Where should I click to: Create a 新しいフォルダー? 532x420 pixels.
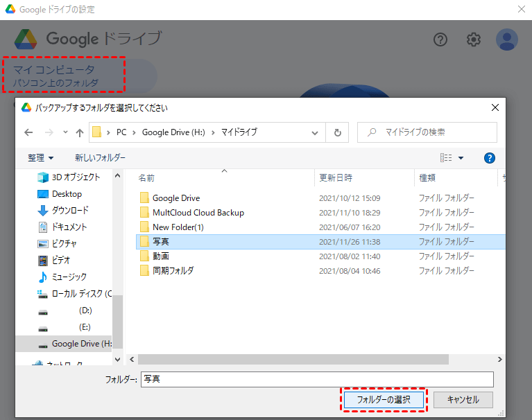click(100, 157)
